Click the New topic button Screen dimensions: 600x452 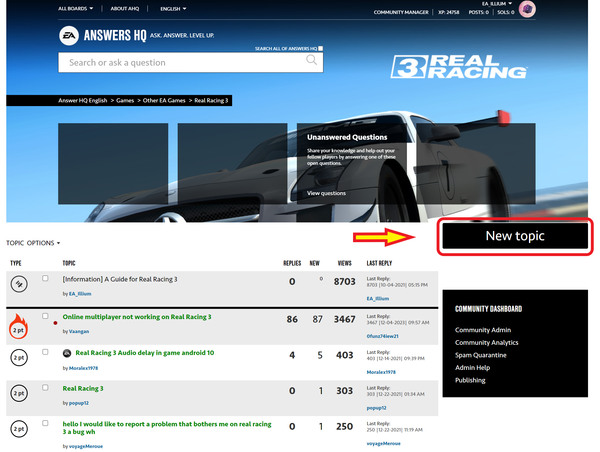515,236
